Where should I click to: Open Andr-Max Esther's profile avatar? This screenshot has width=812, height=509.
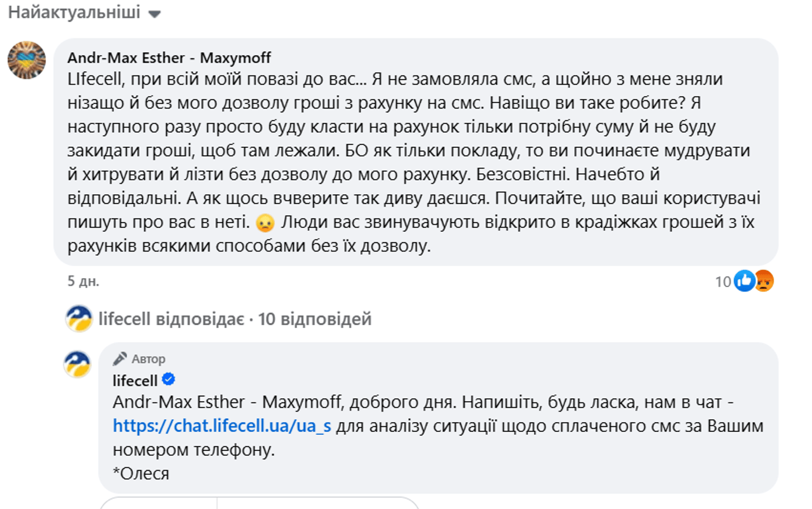pos(27,60)
